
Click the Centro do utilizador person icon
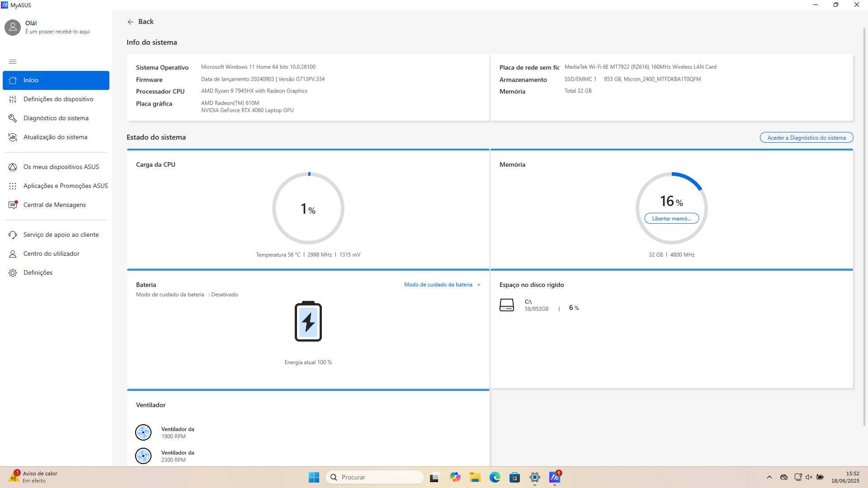point(13,253)
